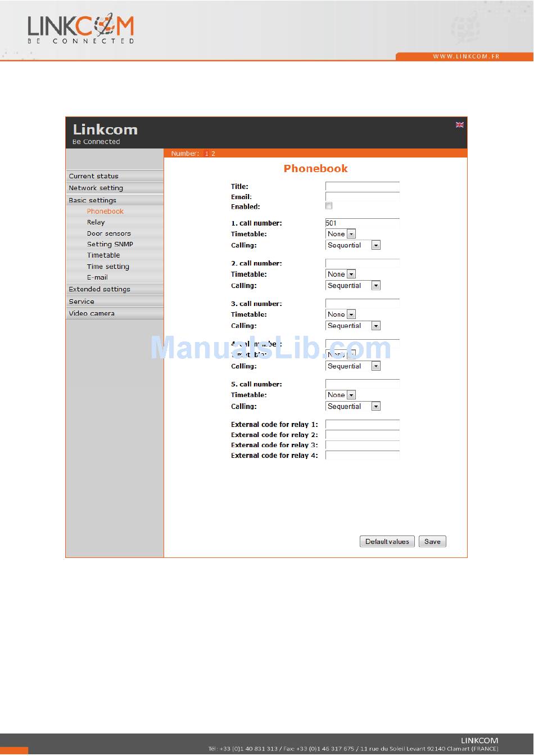This screenshot has width=534, height=756.
Task: Click the WWW.LINKCOM.FR header text
Action: coord(466,56)
